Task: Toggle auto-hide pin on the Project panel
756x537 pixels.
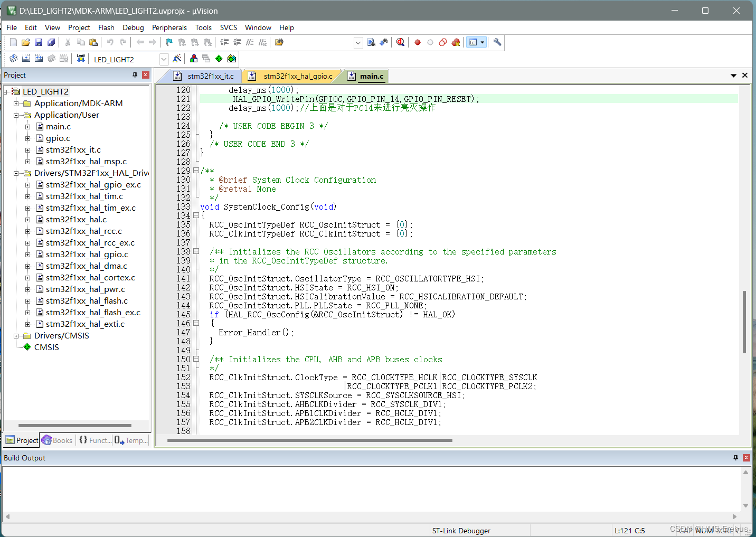Action: pyautogui.click(x=135, y=75)
